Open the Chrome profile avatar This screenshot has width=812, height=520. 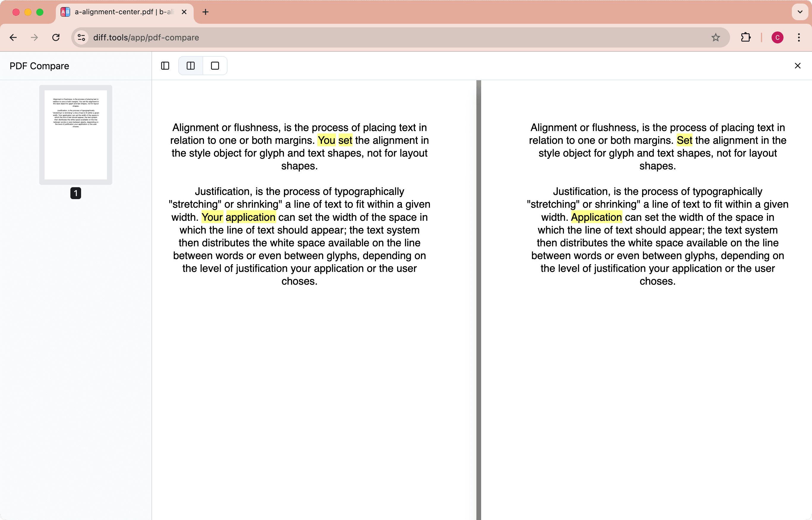777,37
